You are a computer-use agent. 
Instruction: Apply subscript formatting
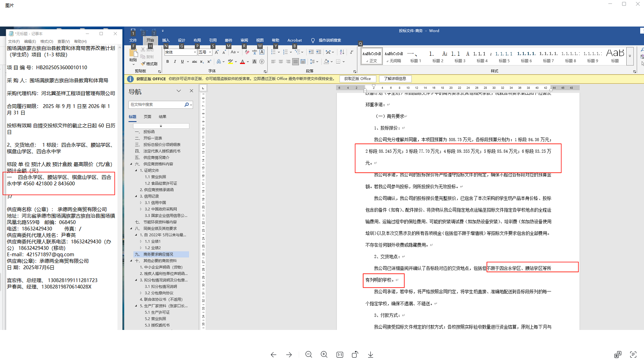[x=202, y=62]
